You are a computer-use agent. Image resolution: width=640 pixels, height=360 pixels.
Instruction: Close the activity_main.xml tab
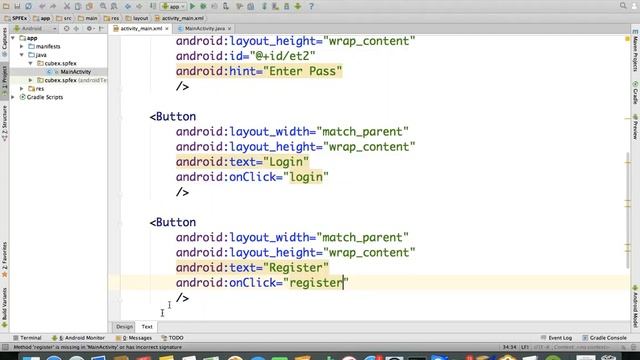(167, 29)
